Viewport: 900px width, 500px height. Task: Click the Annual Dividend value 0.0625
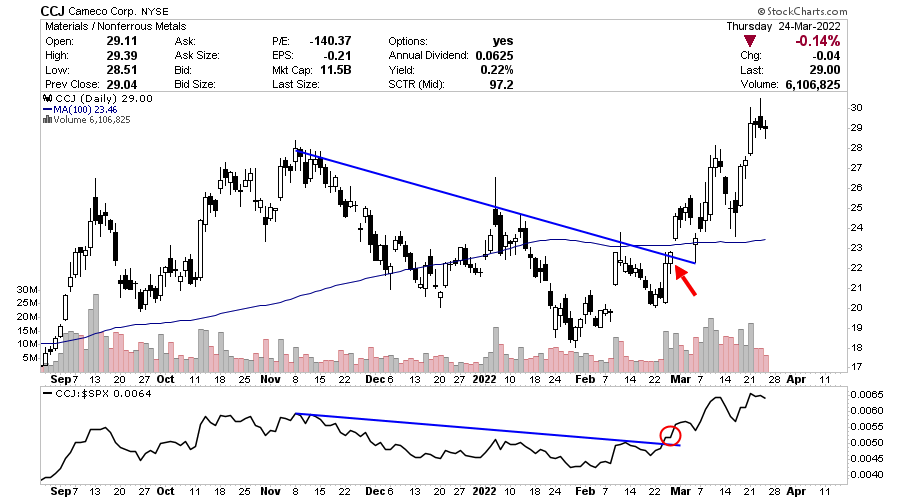494,56
